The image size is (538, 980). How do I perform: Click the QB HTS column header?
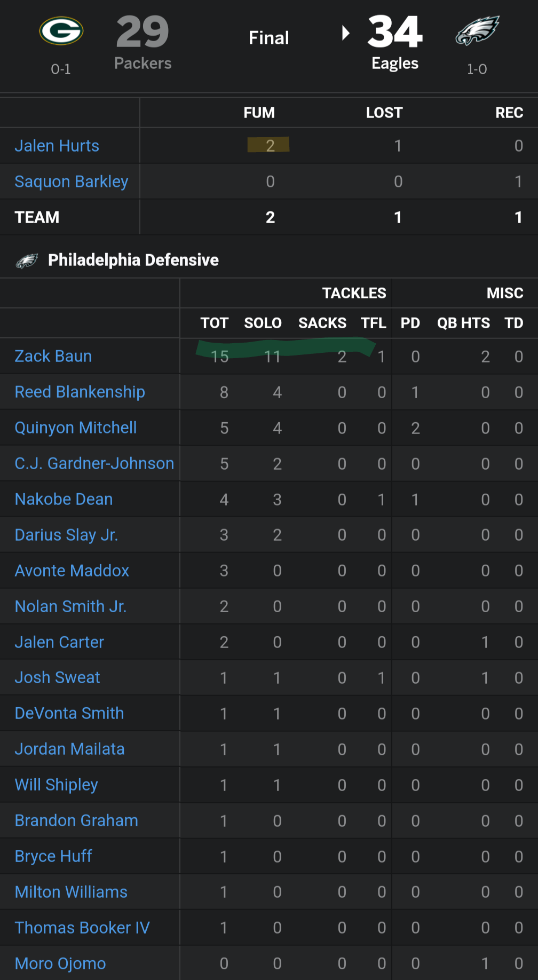click(x=463, y=323)
